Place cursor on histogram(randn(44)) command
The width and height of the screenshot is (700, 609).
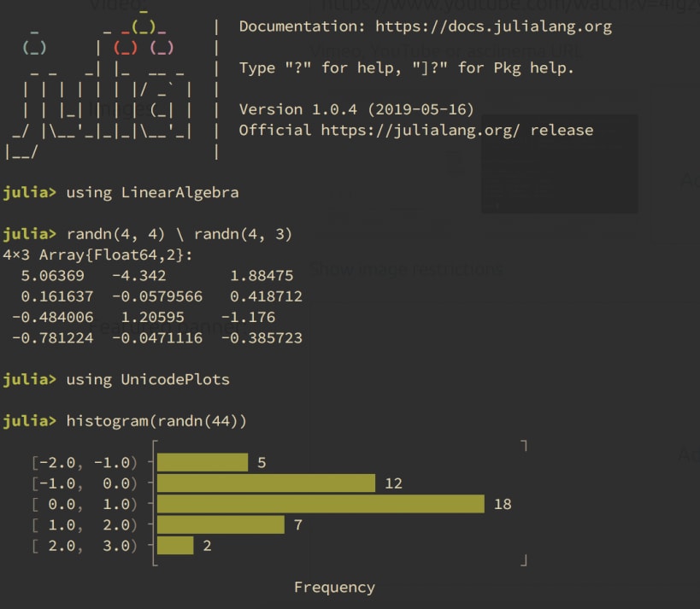[156, 421]
